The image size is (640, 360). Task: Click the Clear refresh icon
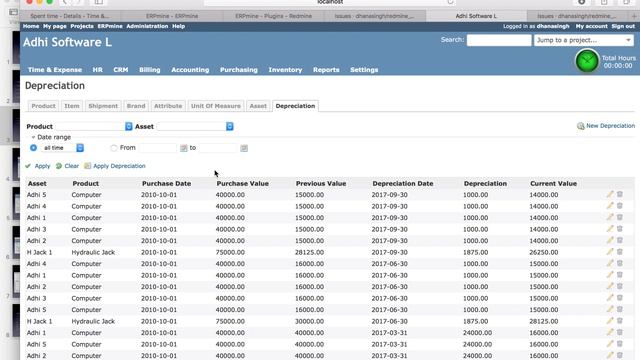tap(59, 166)
